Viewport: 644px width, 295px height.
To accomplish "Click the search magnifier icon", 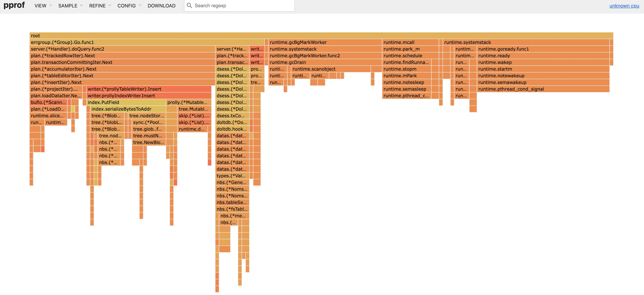I will [x=189, y=6].
